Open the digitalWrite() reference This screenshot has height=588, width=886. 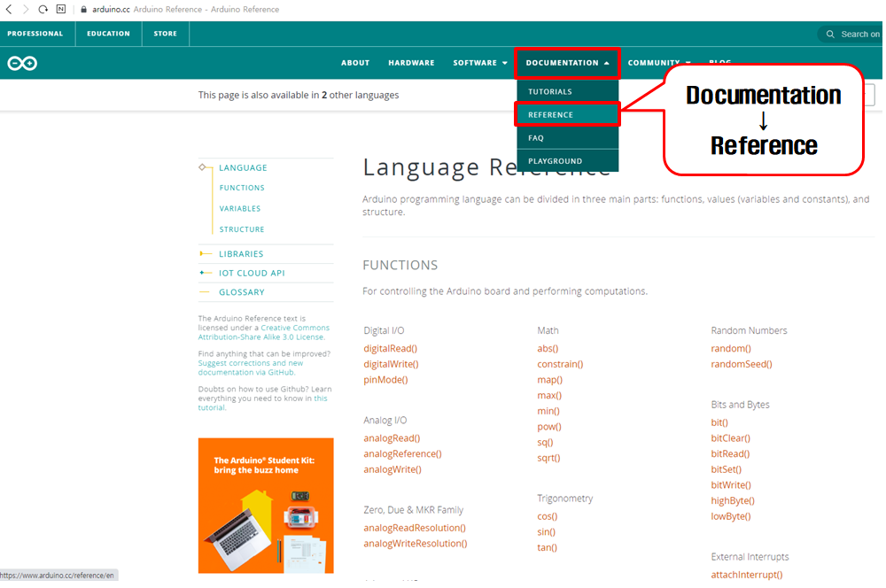pyautogui.click(x=391, y=364)
